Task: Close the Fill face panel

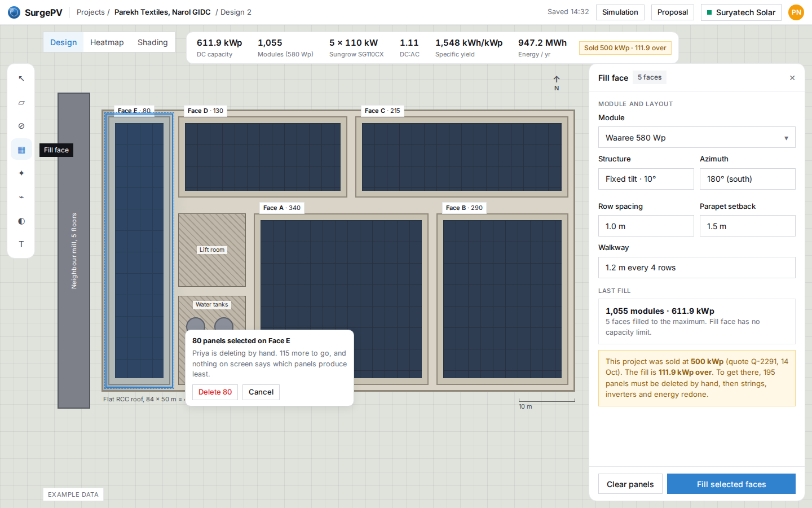Action: [792, 78]
